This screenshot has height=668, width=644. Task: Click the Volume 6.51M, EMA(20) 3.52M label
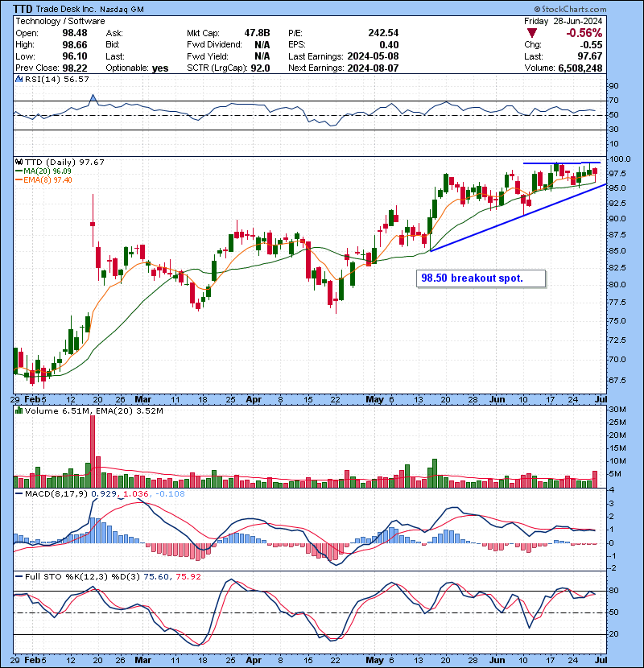click(x=93, y=410)
